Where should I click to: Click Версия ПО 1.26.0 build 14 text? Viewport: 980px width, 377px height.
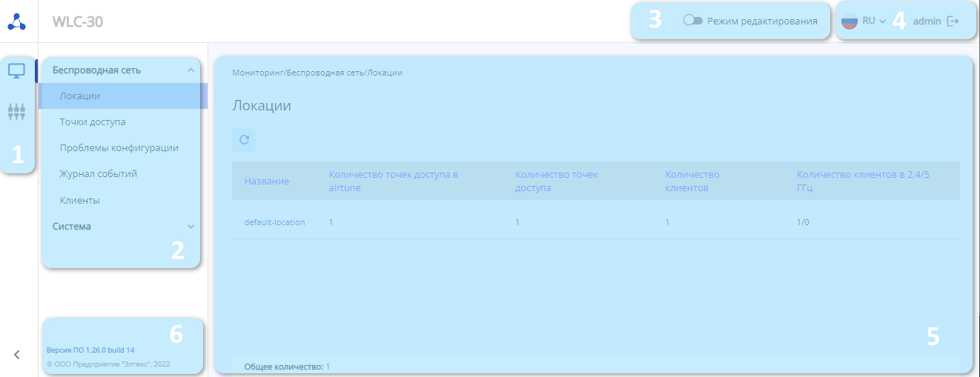(x=90, y=349)
